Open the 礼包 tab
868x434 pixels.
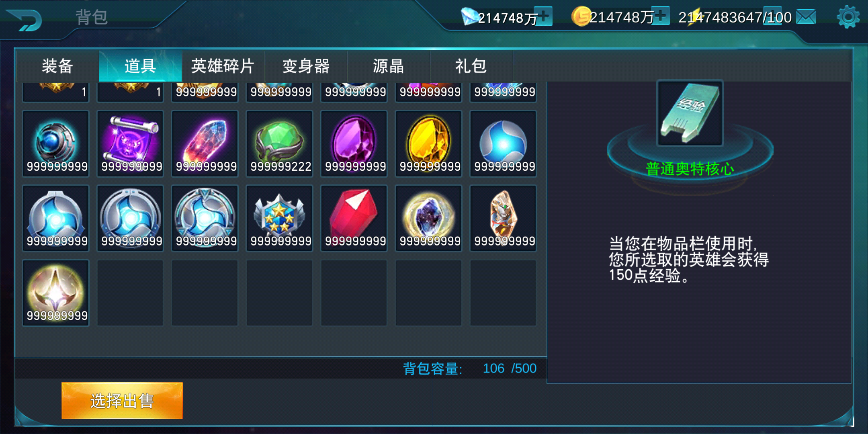click(x=471, y=66)
